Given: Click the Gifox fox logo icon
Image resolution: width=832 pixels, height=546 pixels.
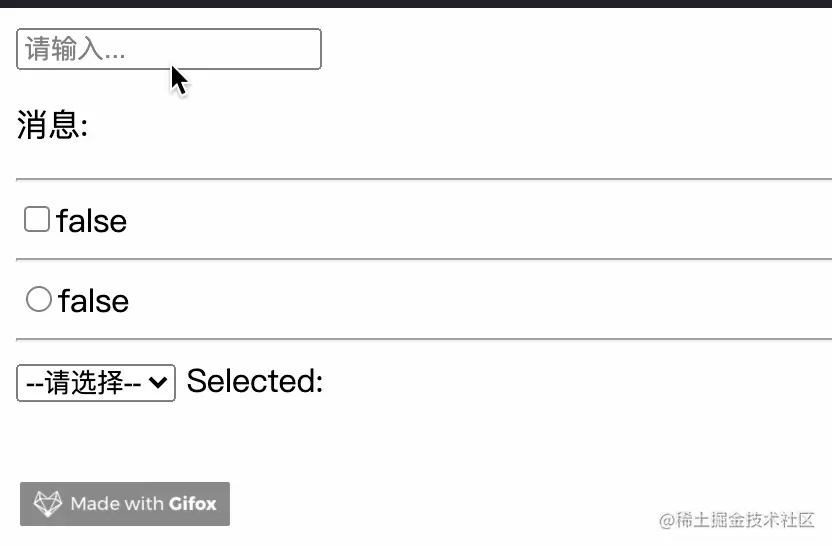Looking at the screenshot, I should [47, 504].
